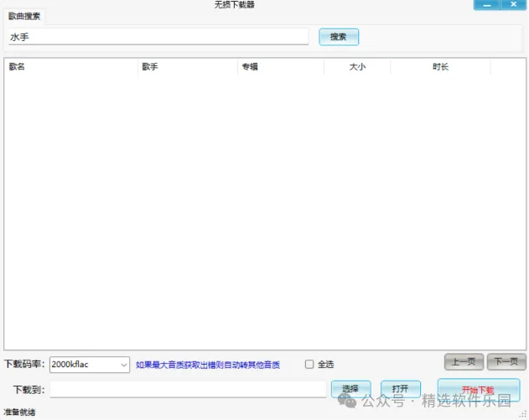Image resolution: width=529 pixels, height=420 pixels.
Task: Click the resize grip in bottom-right corner
Action: (x=522, y=413)
